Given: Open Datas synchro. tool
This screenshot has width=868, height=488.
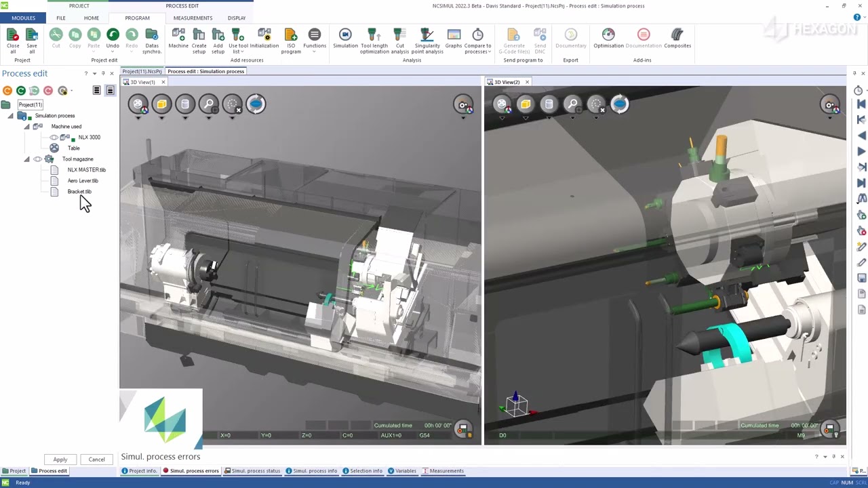Looking at the screenshot, I should [152, 40].
